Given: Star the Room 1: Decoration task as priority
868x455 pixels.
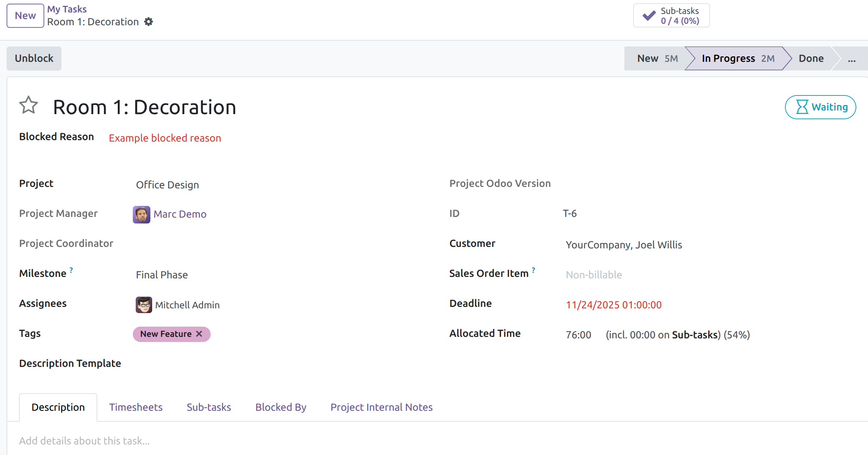Looking at the screenshot, I should pyautogui.click(x=29, y=105).
